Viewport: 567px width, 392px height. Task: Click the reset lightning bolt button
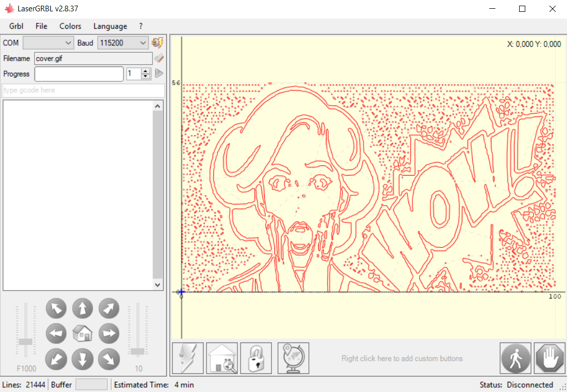[187, 358]
